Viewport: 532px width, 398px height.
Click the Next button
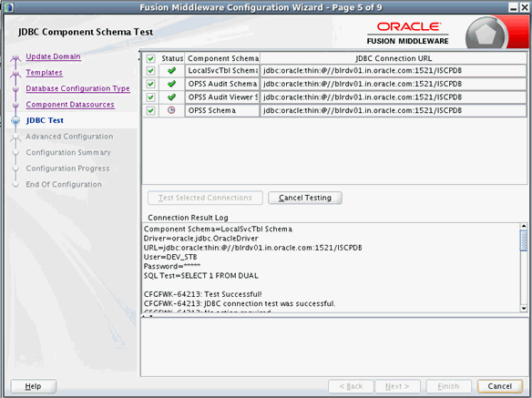[397, 386]
